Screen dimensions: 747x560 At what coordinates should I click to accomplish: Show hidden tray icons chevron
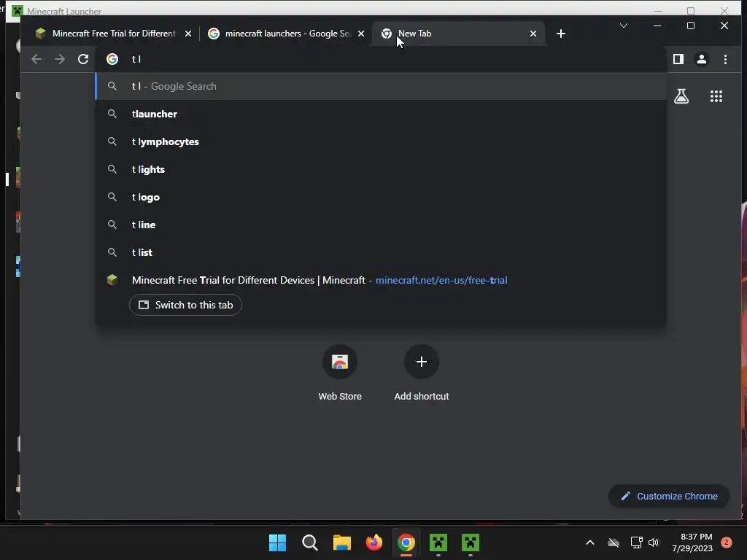tap(589, 542)
